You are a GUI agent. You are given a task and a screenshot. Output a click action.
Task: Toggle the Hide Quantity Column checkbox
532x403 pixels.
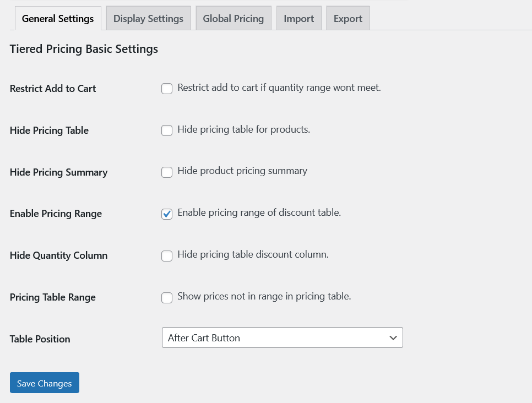coord(167,256)
